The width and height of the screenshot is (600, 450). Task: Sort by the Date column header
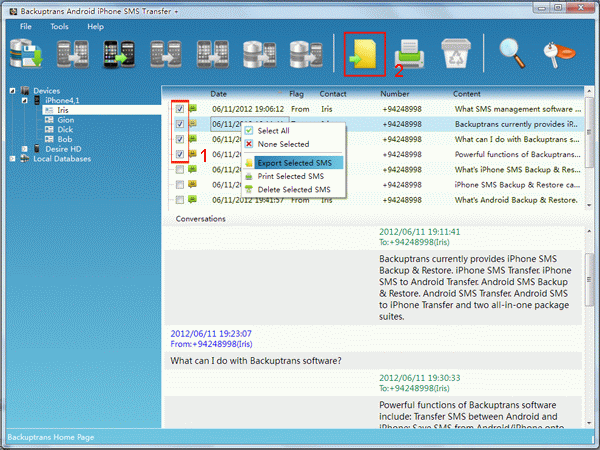[x=218, y=94]
